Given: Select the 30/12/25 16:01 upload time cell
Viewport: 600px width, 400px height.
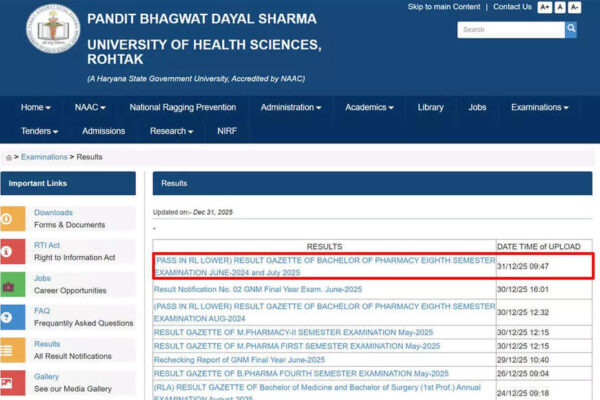Looking at the screenshot, I should coord(544,289).
